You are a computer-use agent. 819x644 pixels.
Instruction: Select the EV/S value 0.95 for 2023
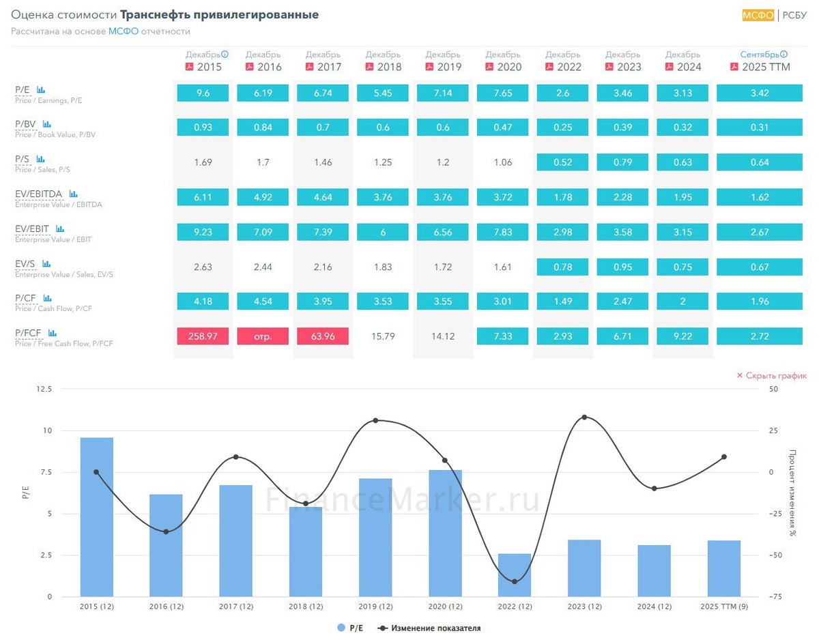(623, 267)
